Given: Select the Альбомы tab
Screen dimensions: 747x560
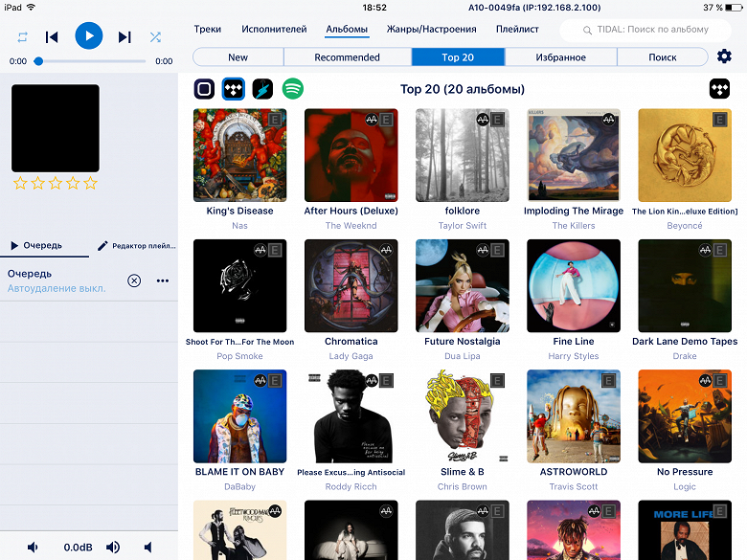Looking at the screenshot, I should [347, 29].
